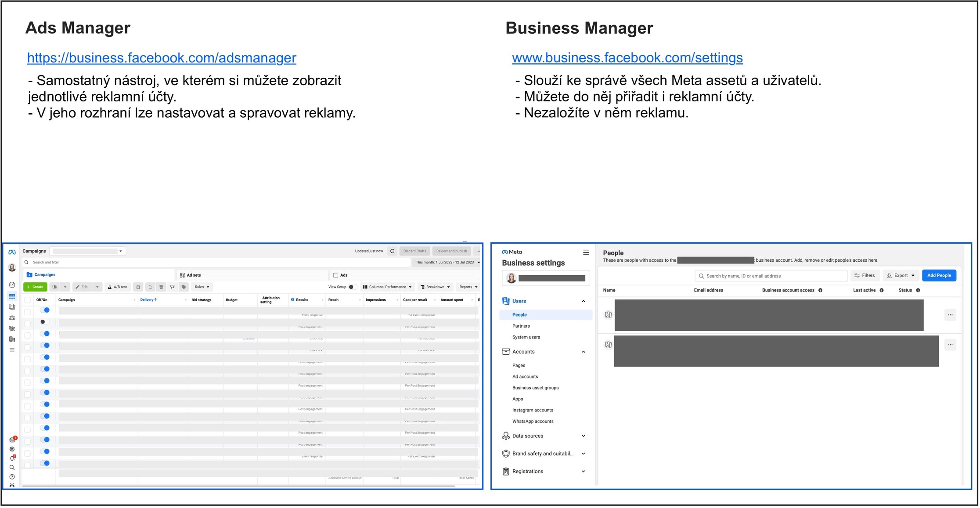Click the refresh icon beside Updated just now

pos(392,251)
